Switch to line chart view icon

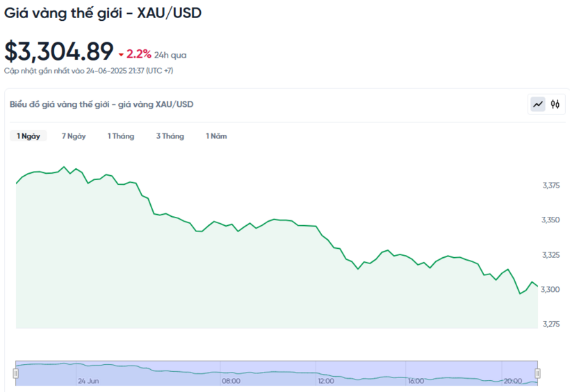click(537, 104)
